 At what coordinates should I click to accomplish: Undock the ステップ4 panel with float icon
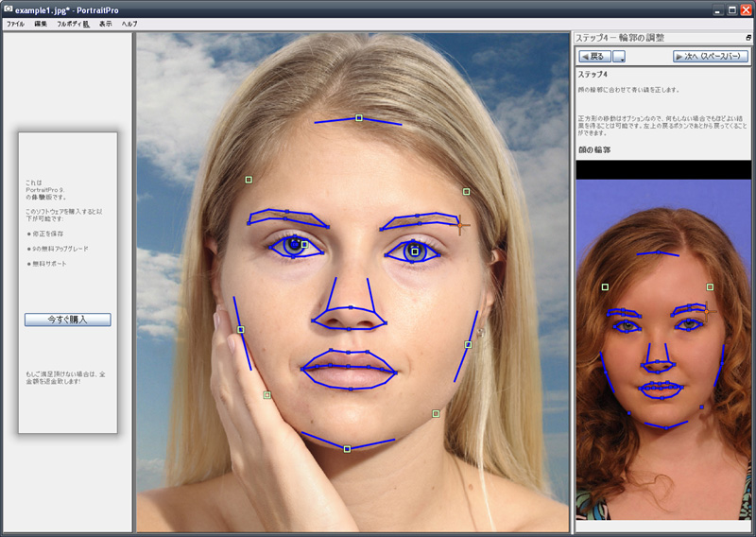coord(748,38)
